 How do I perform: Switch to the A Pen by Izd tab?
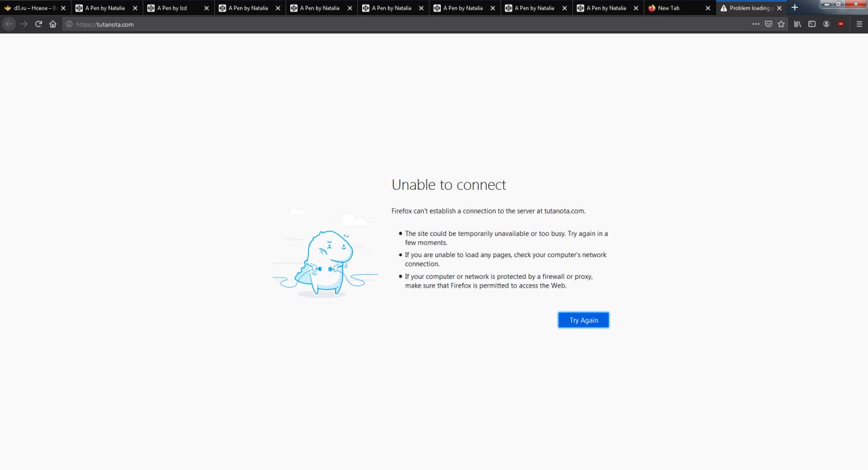(x=178, y=8)
